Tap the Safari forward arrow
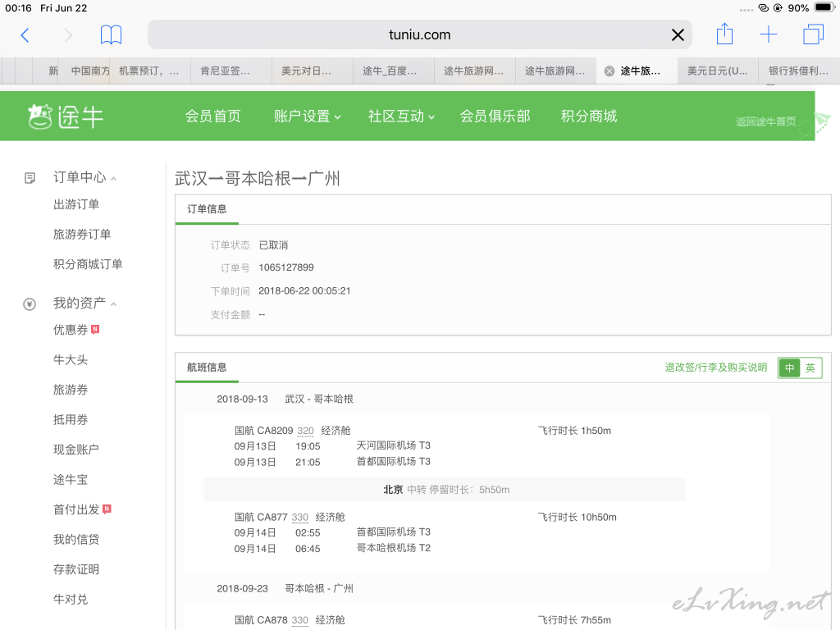The image size is (840, 630). (x=68, y=34)
